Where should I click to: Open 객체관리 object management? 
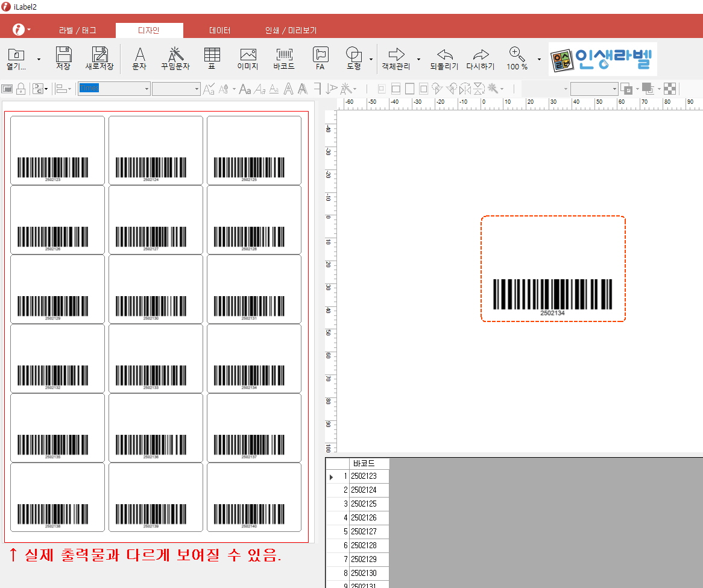coord(396,59)
